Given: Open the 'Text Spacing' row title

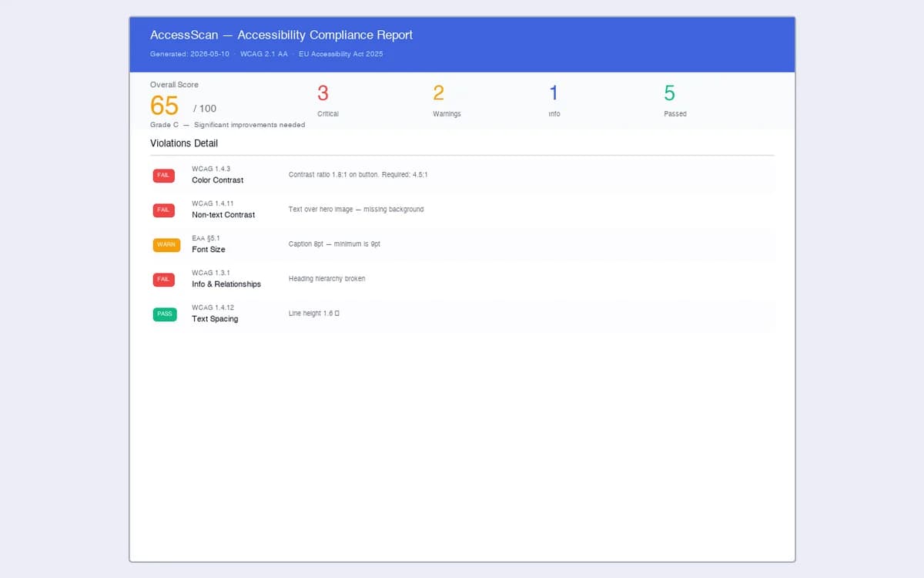Looking at the screenshot, I should (x=215, y=319).
